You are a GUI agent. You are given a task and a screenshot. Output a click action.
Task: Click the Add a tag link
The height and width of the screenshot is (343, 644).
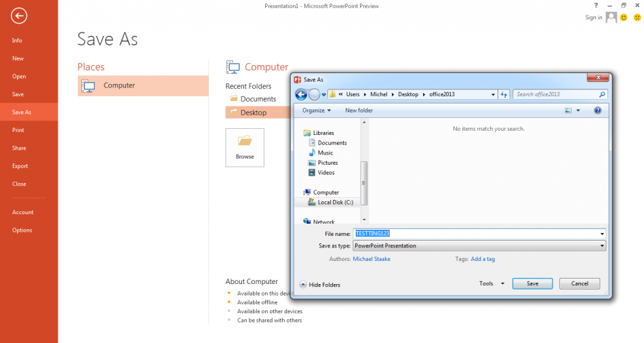(483, 259)
